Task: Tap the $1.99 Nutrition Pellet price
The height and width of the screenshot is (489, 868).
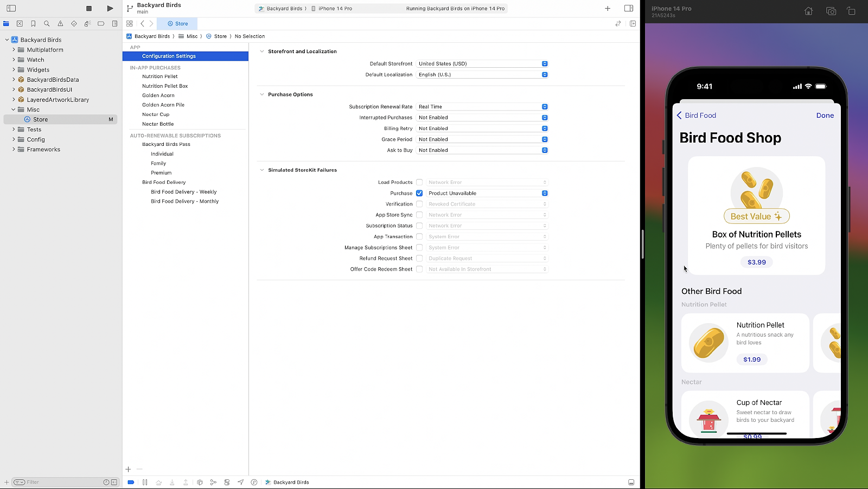Action: (x=752, y=359)
